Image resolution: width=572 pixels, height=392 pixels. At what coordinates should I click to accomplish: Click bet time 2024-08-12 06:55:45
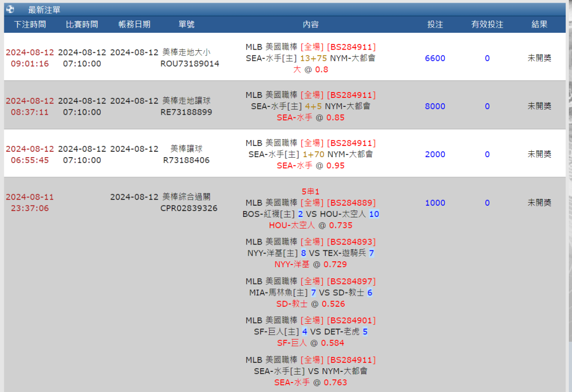30,154
